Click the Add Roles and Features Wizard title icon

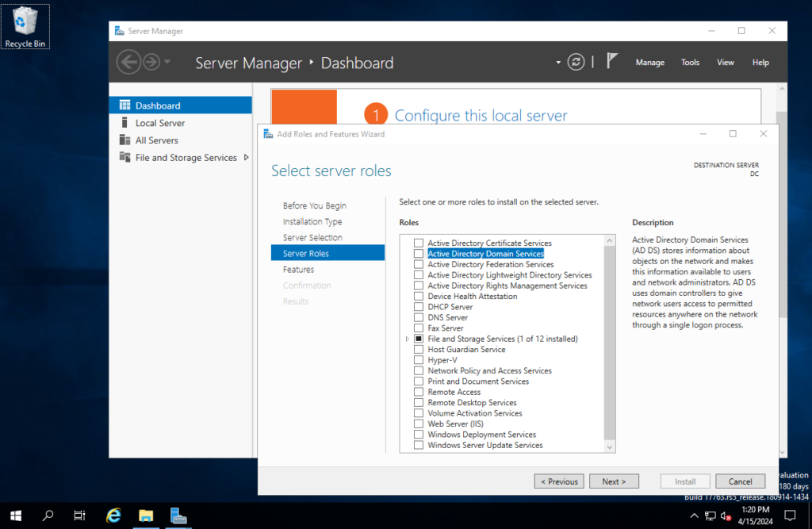tap(268, 134)
